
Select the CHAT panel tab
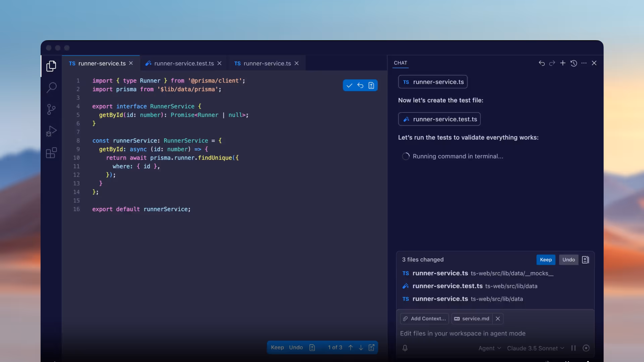click(401, 63)
